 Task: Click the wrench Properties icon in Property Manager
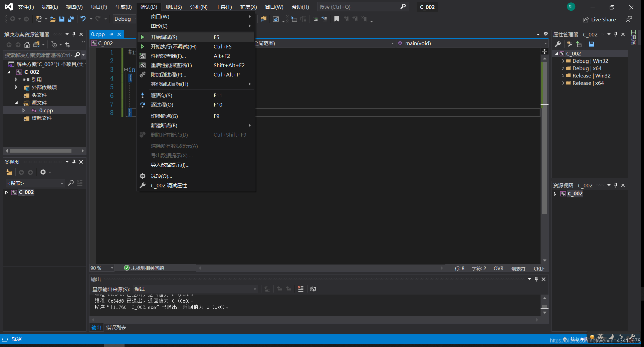pos(558,44)
